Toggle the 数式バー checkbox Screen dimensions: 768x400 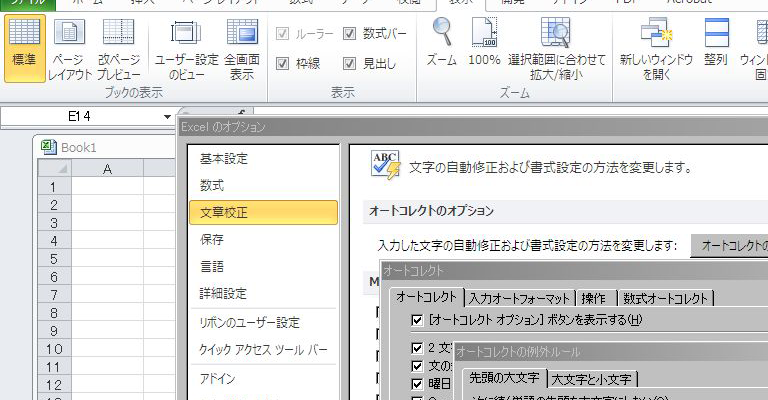point(349,33)
